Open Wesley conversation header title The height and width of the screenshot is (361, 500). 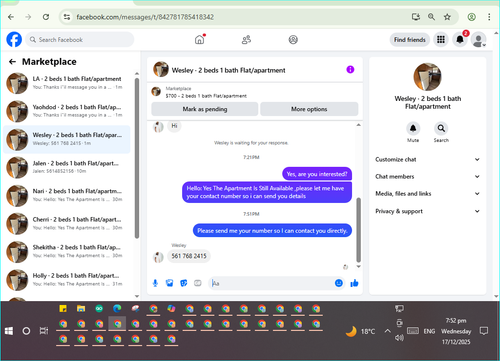click(x=229, y=70)
